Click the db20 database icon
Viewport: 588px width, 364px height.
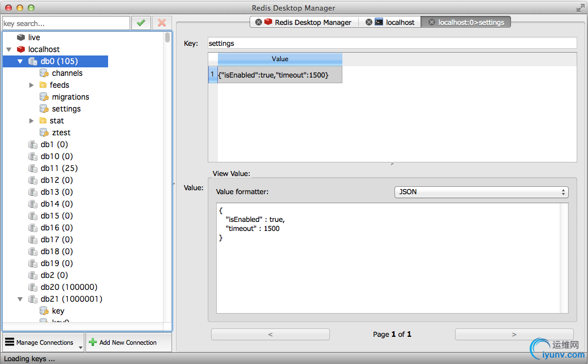33,287
